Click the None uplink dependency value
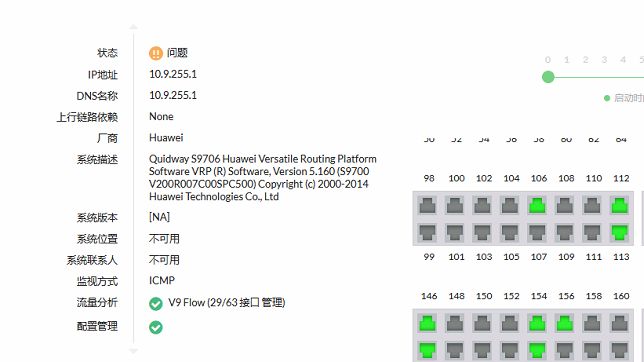The height and width of the screenshot is (362, 644). (161, 117)
